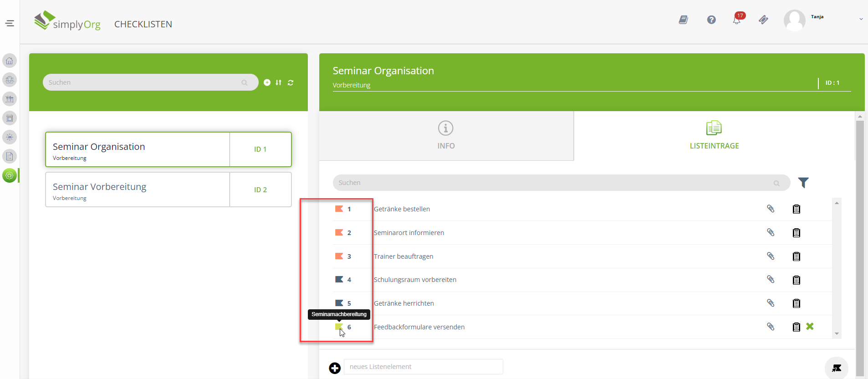
Task: Open the handbook book icon in header
Action: pos(683,20)
